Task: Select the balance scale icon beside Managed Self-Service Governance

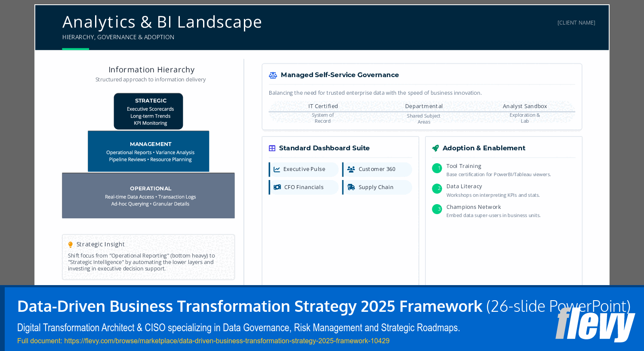Action: point(273,75)
